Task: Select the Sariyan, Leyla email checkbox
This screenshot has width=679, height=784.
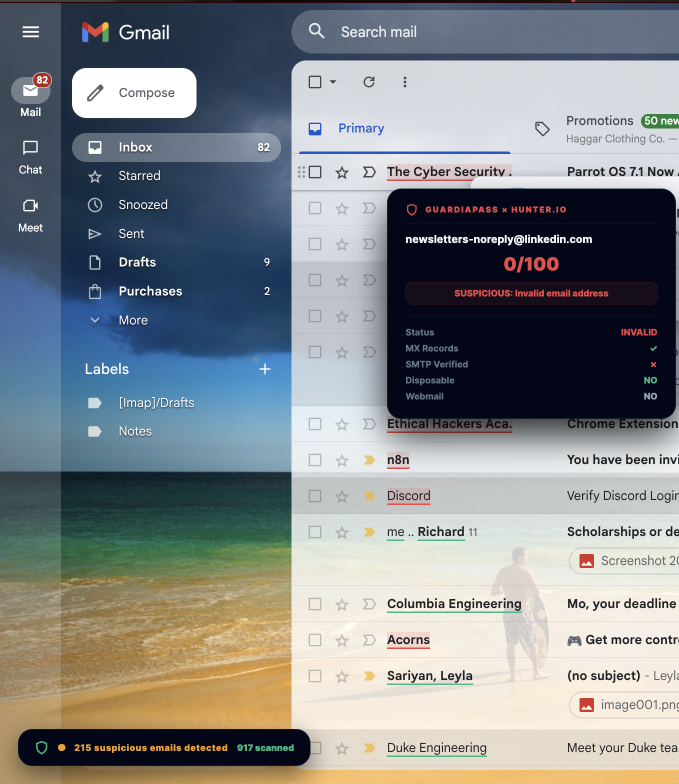Action: pos(315,676)
